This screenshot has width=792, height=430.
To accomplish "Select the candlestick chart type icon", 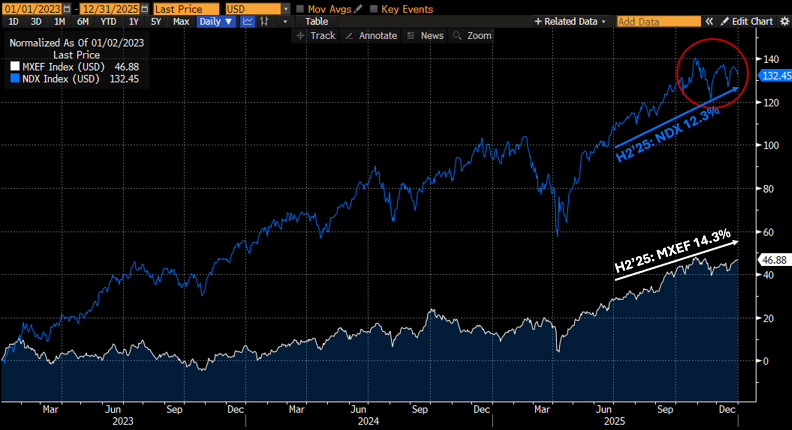I will [265, 21].
